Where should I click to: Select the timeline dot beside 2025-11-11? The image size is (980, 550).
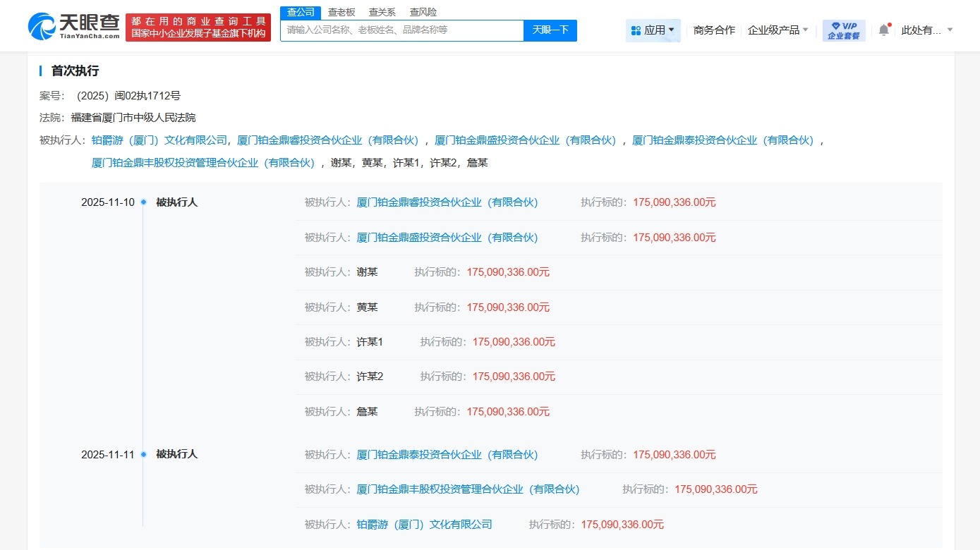143,454
